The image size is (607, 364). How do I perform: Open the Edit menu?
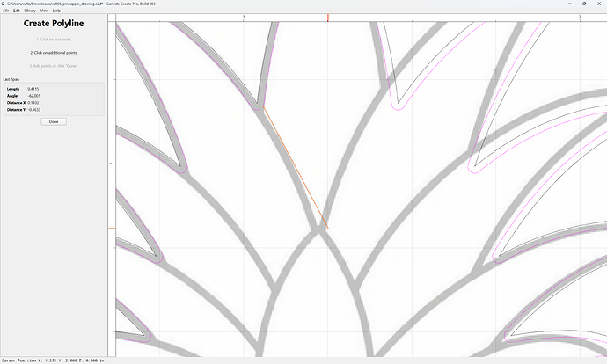click(x=16, y=11)
